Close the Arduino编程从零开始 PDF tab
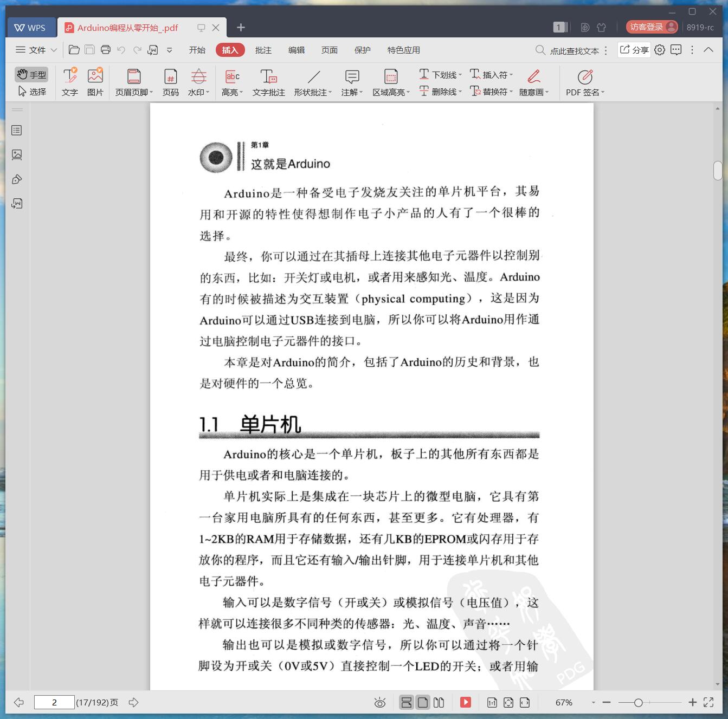Viewport: 728px width, 719px height. 216,28
